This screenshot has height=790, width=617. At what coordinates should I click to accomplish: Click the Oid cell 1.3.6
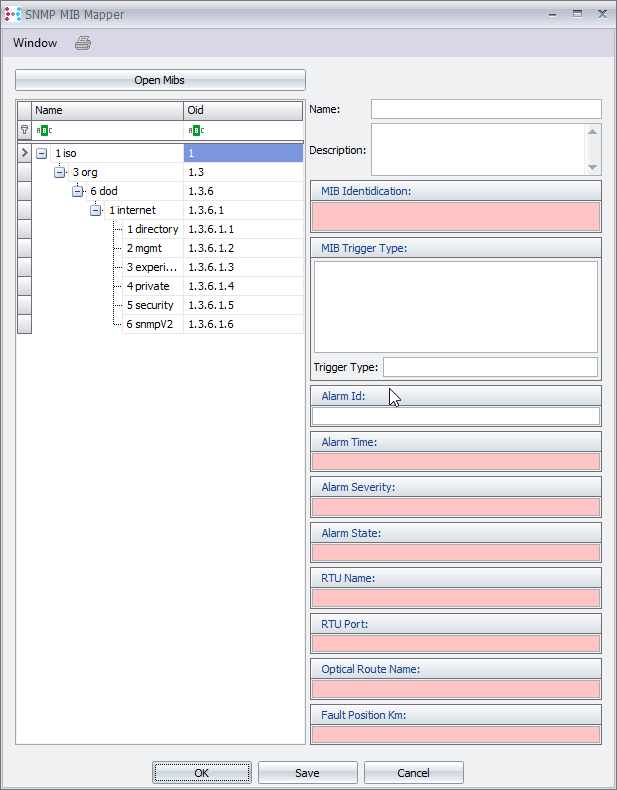(x=243, y=191)
